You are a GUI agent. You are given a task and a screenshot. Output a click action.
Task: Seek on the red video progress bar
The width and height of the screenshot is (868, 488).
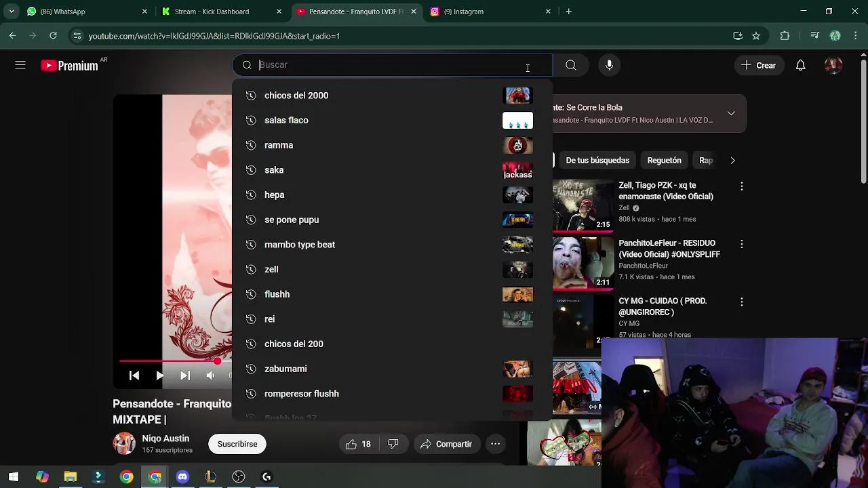[x=176, y=361]
